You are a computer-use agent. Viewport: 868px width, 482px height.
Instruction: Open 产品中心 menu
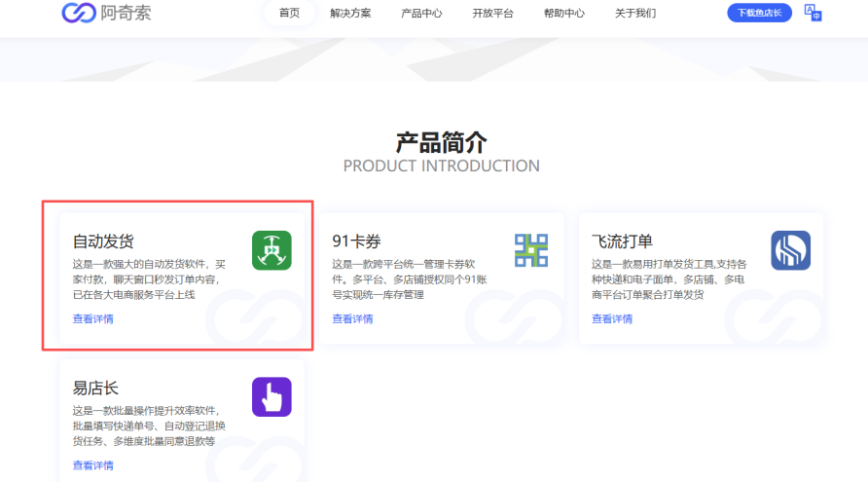(421, 13)
